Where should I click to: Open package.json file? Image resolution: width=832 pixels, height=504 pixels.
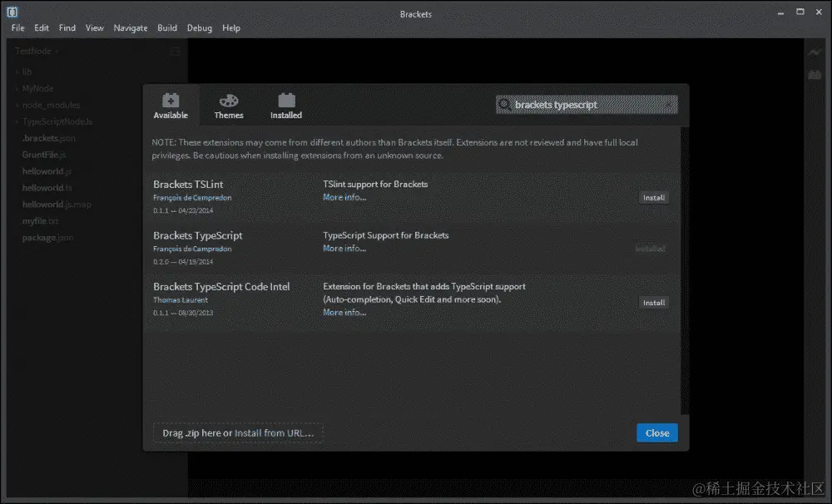click(47, 238)
